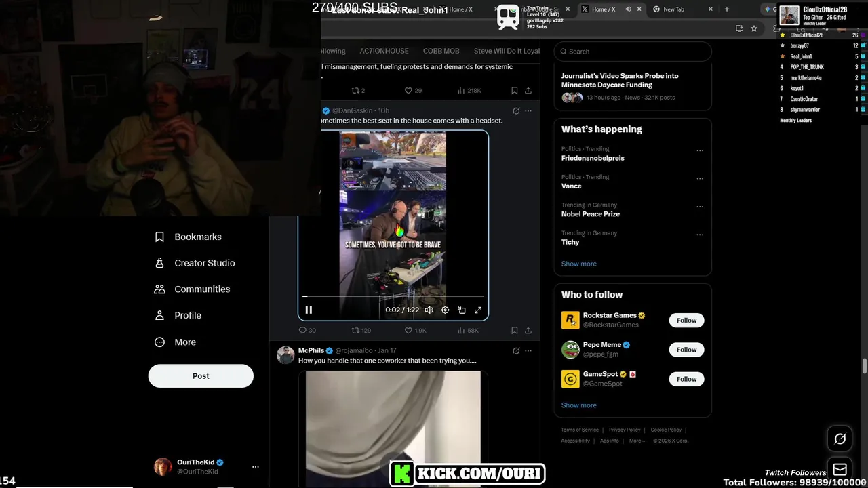The image size is (868, 488).
Task: Open Rockstar Games profile icon
Action: 570,320
